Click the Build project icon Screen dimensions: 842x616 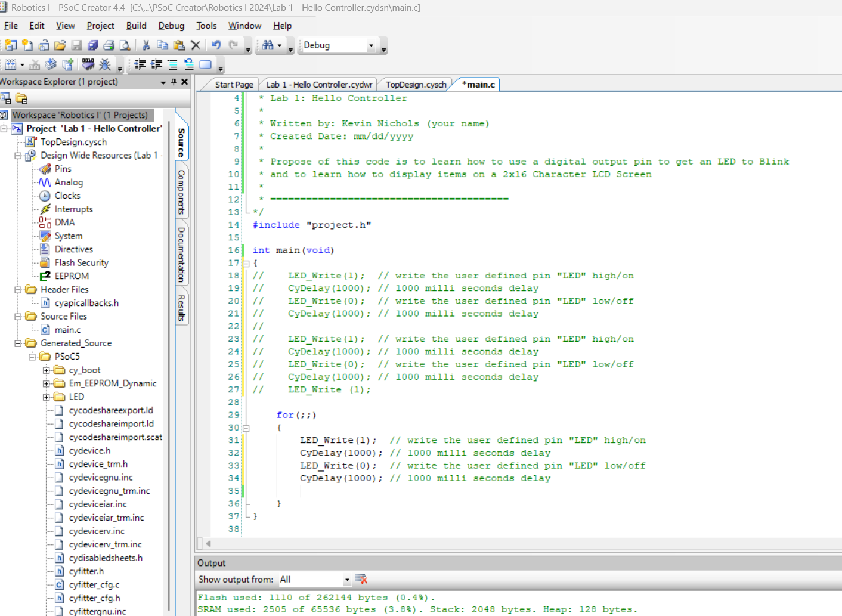(x=10, y=64)
